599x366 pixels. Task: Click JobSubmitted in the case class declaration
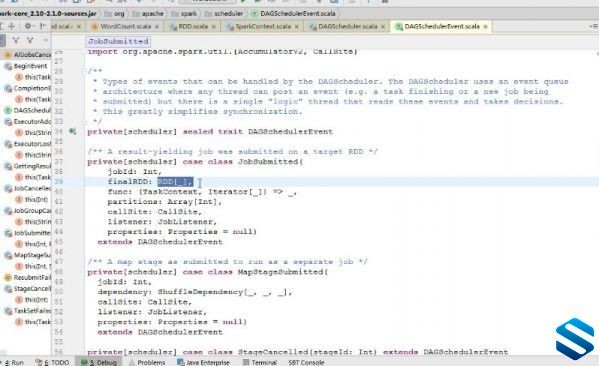click(268, 162)
